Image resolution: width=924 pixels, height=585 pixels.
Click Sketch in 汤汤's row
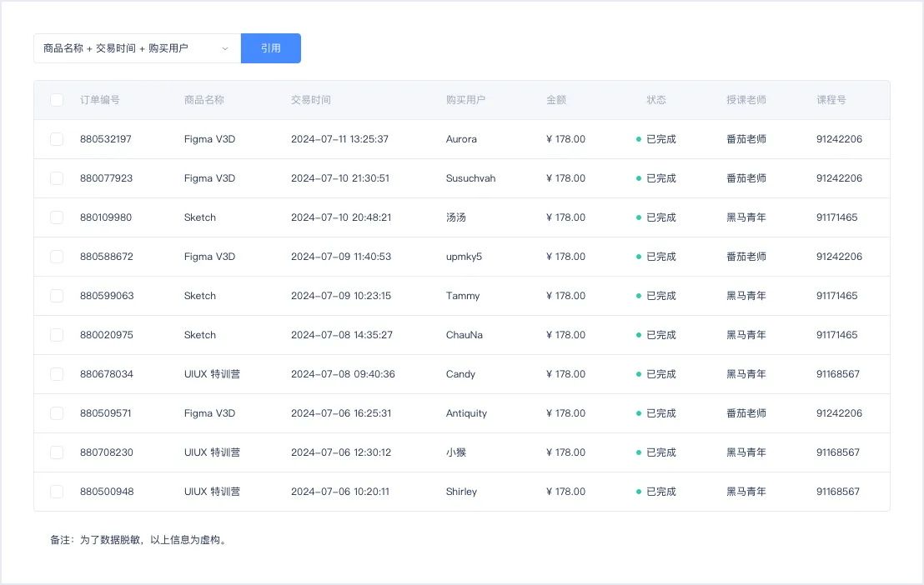(x=200, y=217)
